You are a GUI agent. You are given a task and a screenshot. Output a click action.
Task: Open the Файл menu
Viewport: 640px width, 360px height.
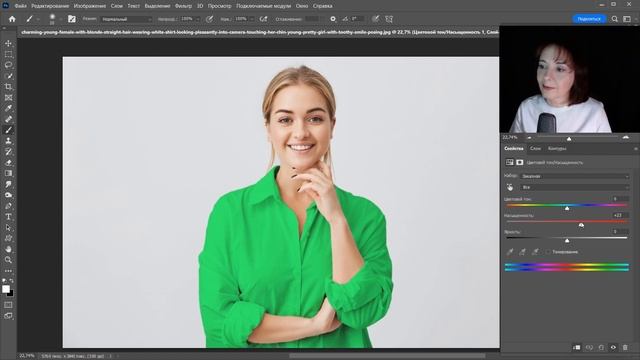click(20, 6)
